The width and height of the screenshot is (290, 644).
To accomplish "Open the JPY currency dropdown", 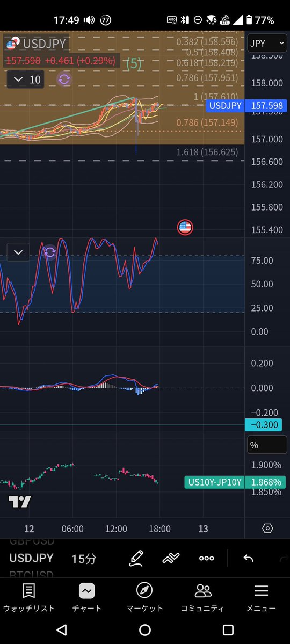I will (267, 43).
